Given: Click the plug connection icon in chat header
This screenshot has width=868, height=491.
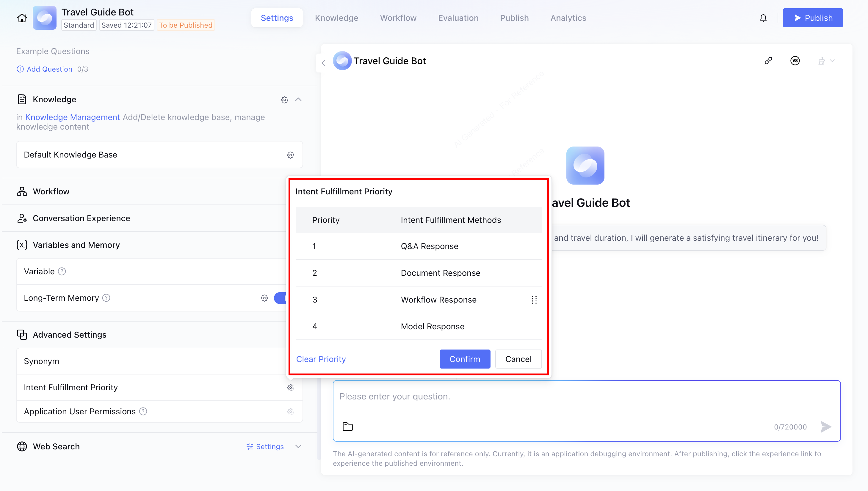Looking at the screenshot, I should pyautogui.click(x=768, y=61).
